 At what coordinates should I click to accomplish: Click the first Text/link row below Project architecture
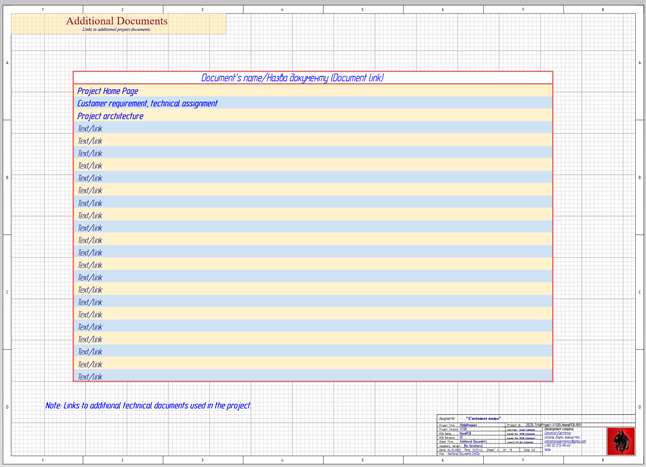click(90, 128)
